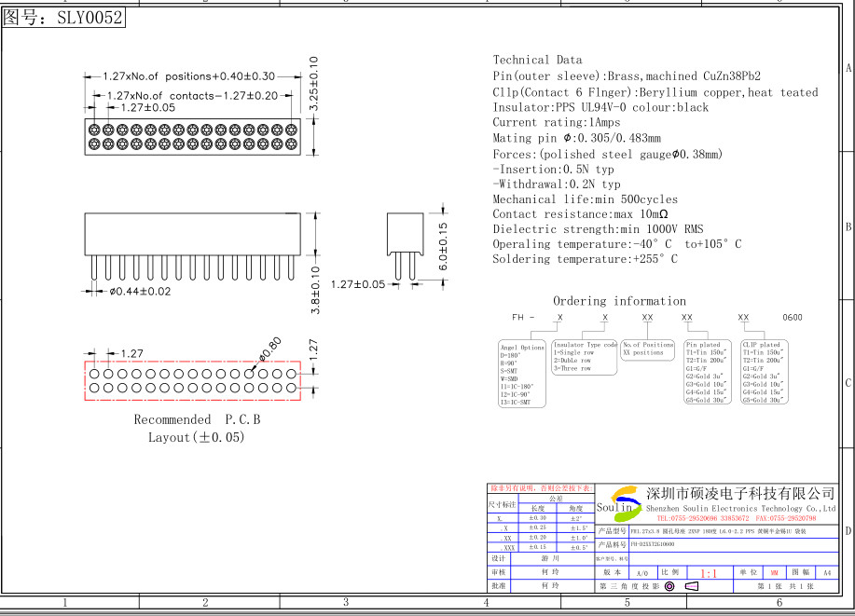The width and height of the screenshot is (855, 616).
Task: Click the 'A4' sheet size cell
Action: (827, 573)
